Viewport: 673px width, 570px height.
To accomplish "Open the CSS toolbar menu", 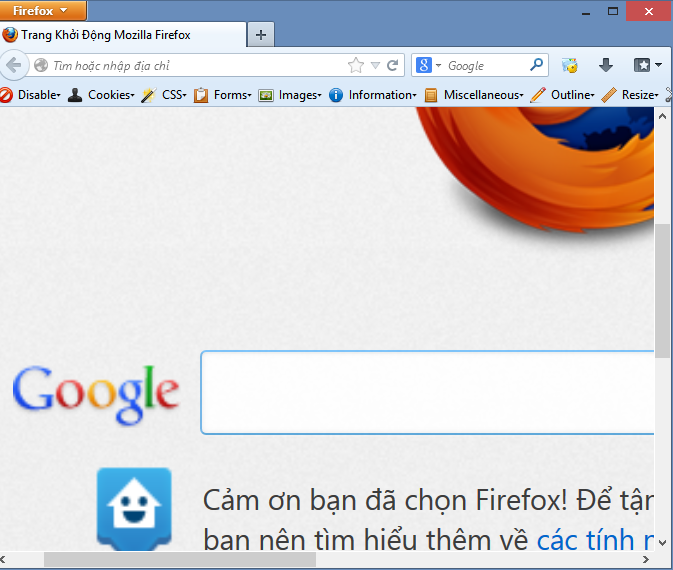I will click(164, 95).
